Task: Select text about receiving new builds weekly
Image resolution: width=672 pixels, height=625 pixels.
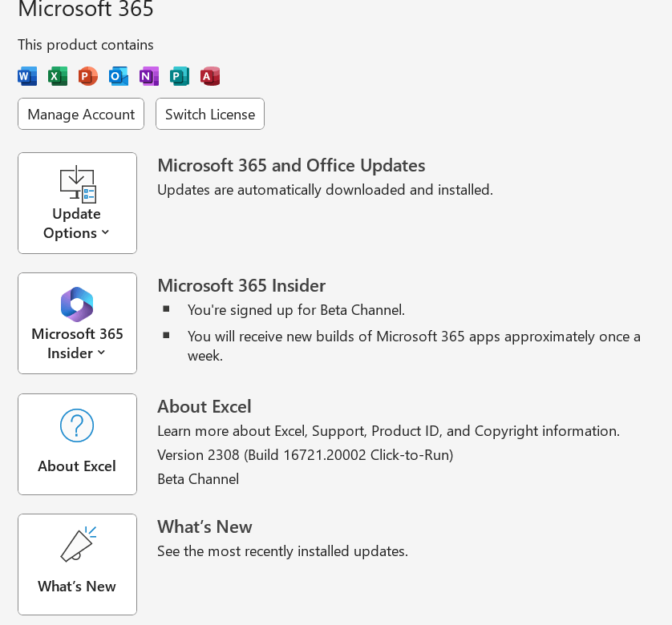Action: point(414,345)
